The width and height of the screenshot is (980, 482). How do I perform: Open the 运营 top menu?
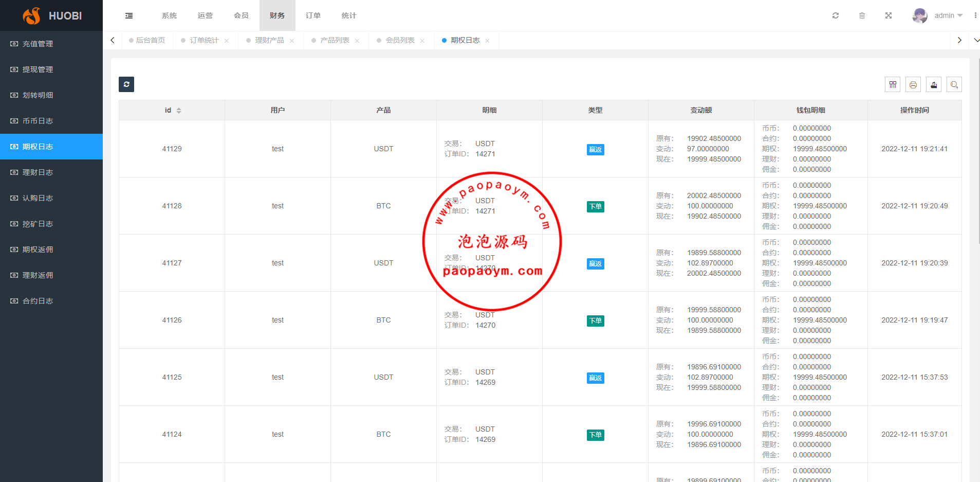point(205,15)
